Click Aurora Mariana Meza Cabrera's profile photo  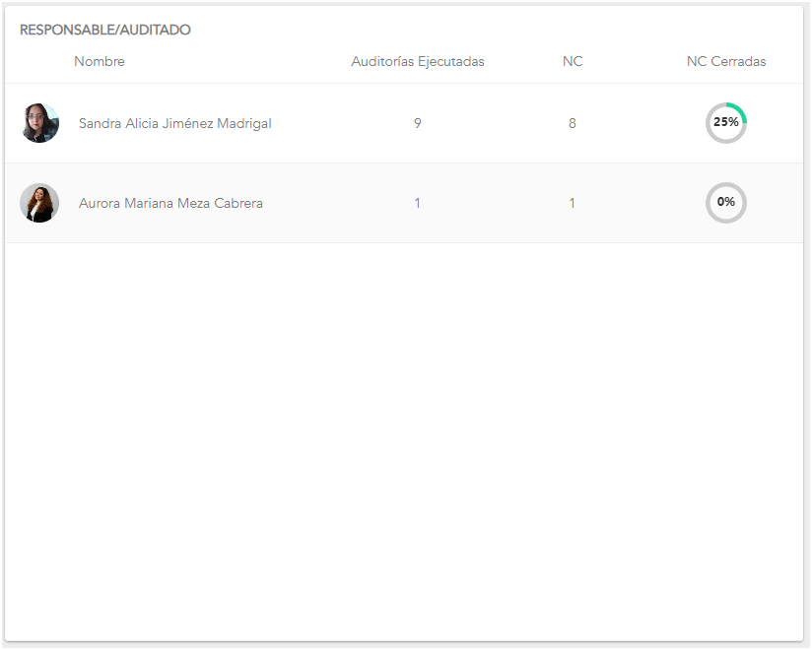coord(40,203)
